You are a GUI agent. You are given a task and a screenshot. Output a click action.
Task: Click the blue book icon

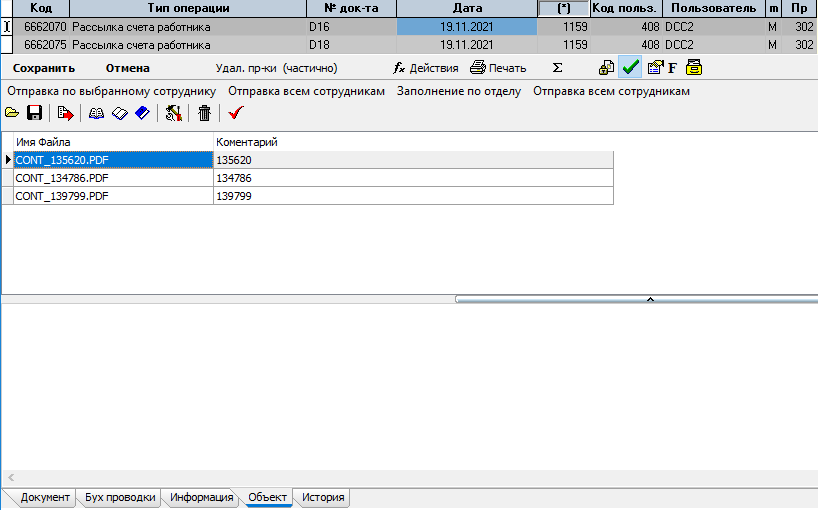coord(142,113)
